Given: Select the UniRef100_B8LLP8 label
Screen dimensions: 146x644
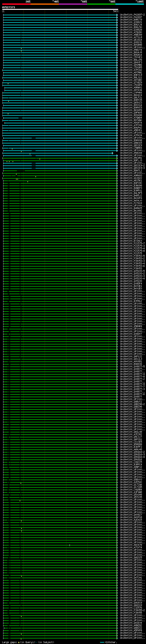Looking at the screenshot, I should tap(131, 60).
